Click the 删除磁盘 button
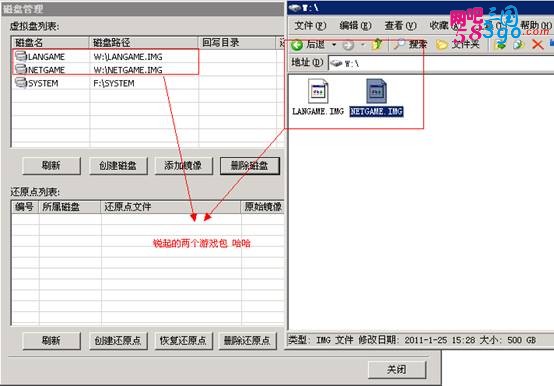Image resolution: width=554 pixels, height=386 pixels. coord(249,166)
